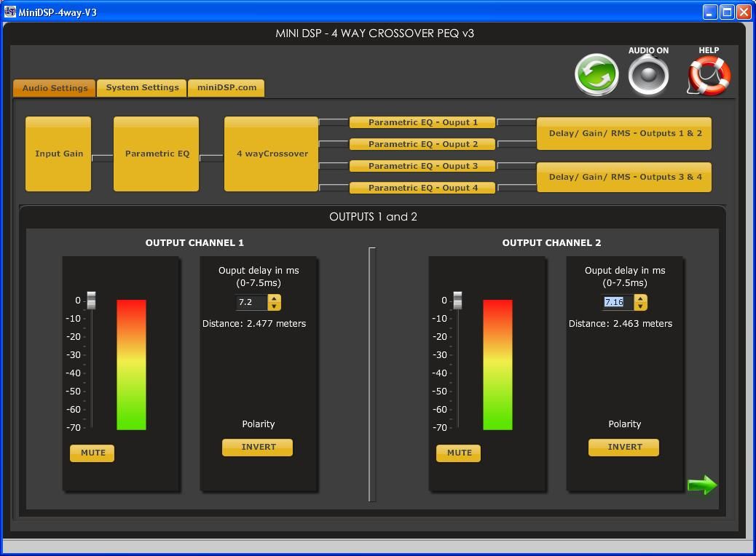Invert polarity for Output Channel 2
756x556 pixels.
[624, 447]
